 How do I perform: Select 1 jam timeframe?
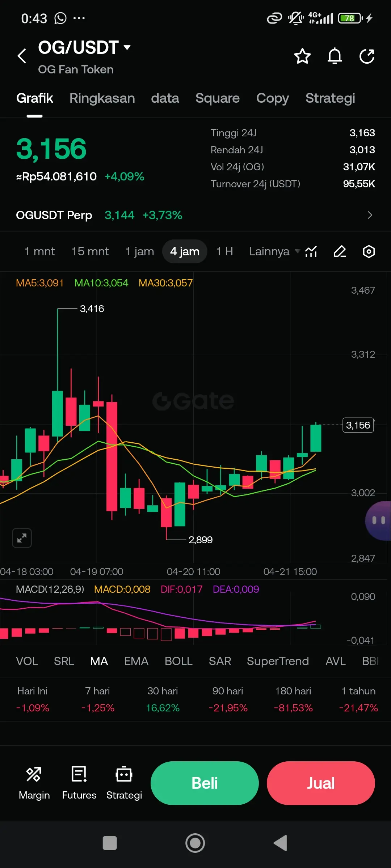pyautogui.click(x=140, y=251)
